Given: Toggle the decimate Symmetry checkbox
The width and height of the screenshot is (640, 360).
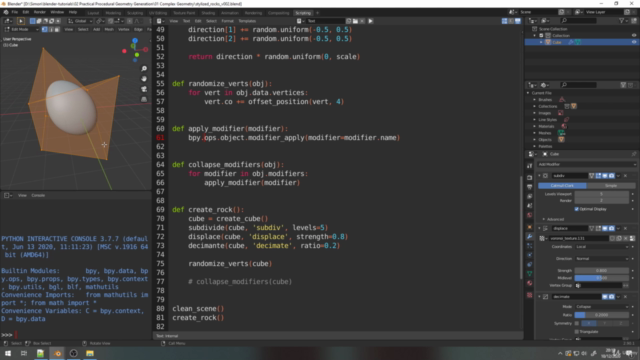Looking at the screenshot, I should [577, 323].
